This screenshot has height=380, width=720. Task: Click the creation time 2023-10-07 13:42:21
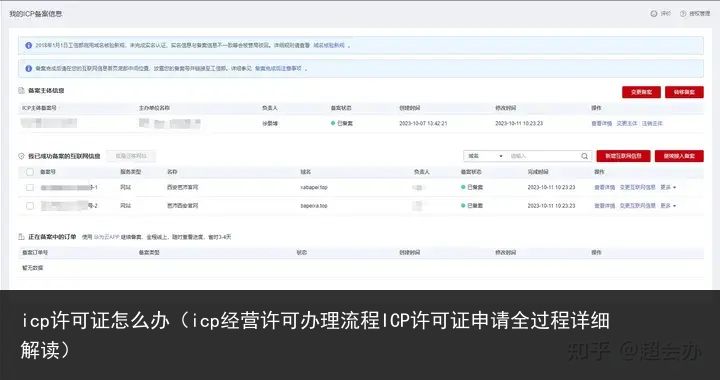point(423,123)
